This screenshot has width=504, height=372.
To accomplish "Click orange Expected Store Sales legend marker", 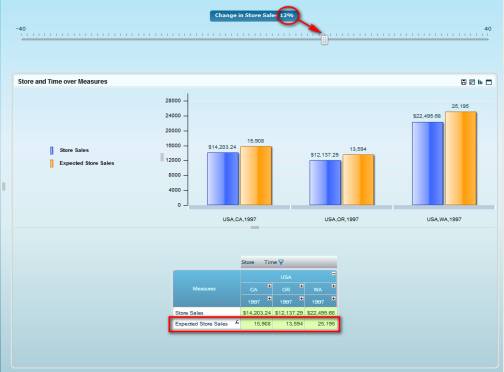I will point(52,164).
